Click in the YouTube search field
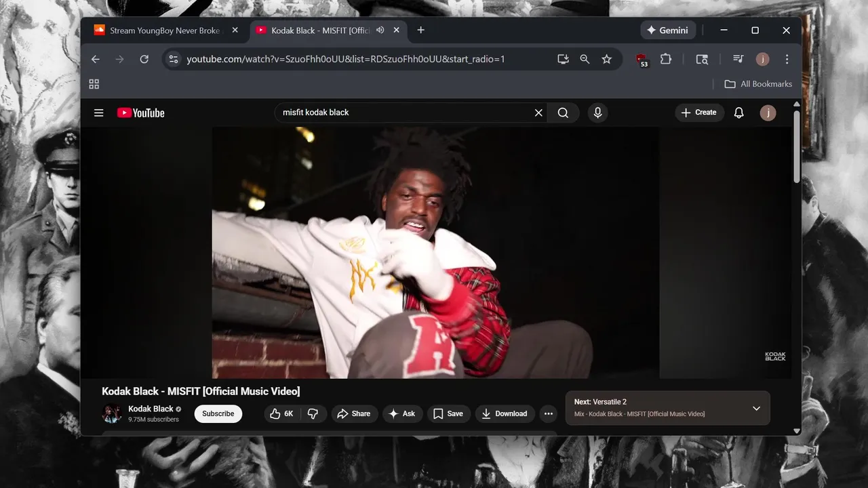 click(x=403, y=113)
